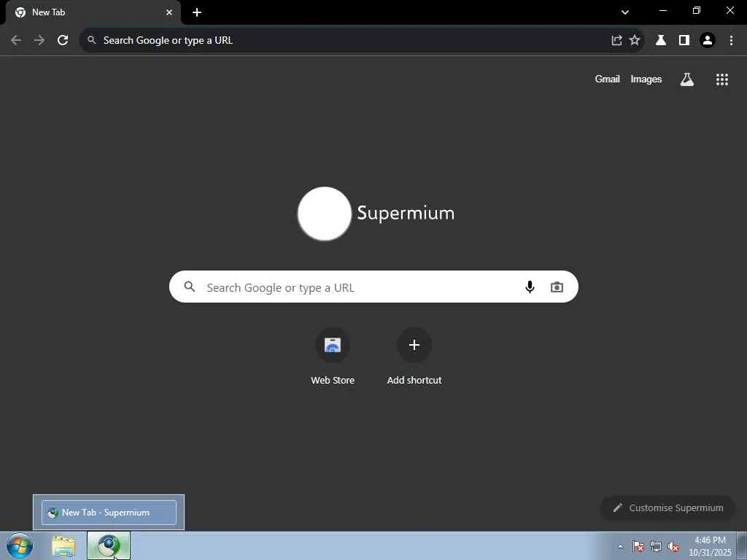This screenshot has width=747, height=560.
Task: Start voice search with the microphone
Action: (530, 287)
